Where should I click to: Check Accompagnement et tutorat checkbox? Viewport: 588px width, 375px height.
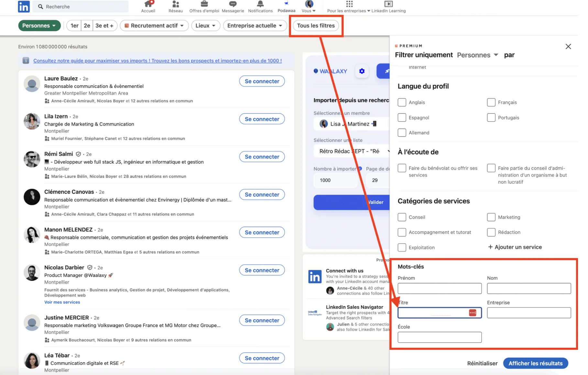[x=402, y=232]
